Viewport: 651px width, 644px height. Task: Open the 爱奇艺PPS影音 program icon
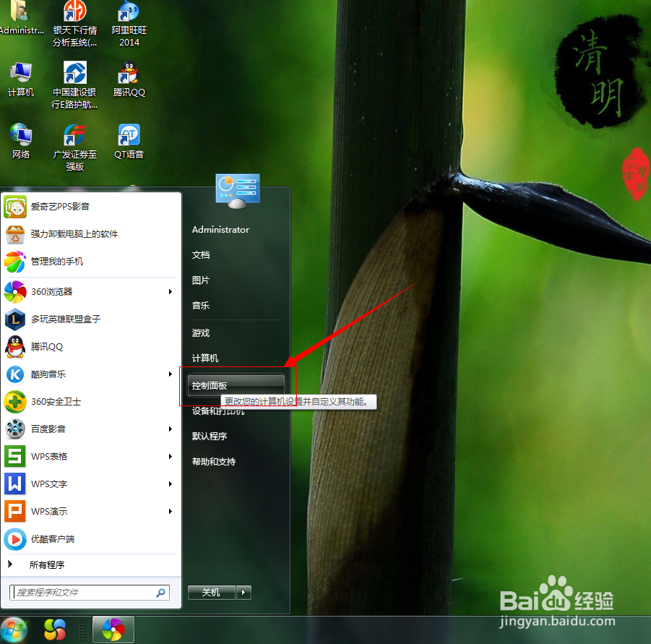click(15, 207)
